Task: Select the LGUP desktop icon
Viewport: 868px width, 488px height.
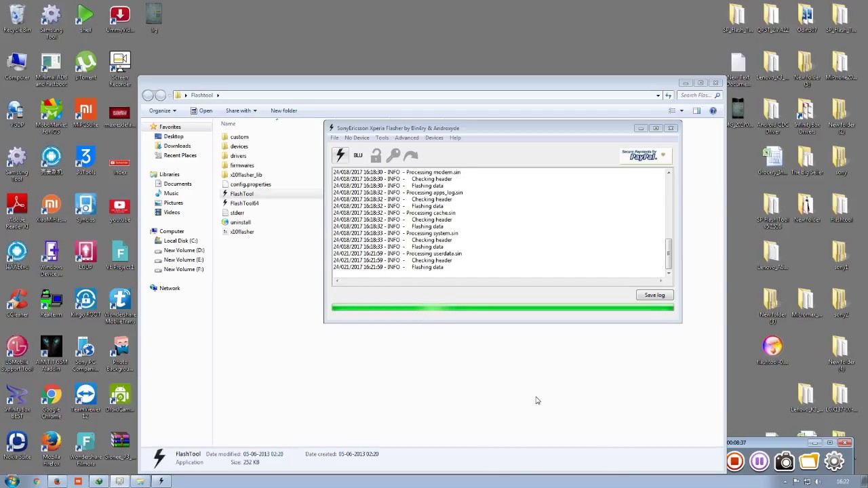Action: (x=85, y=256)
